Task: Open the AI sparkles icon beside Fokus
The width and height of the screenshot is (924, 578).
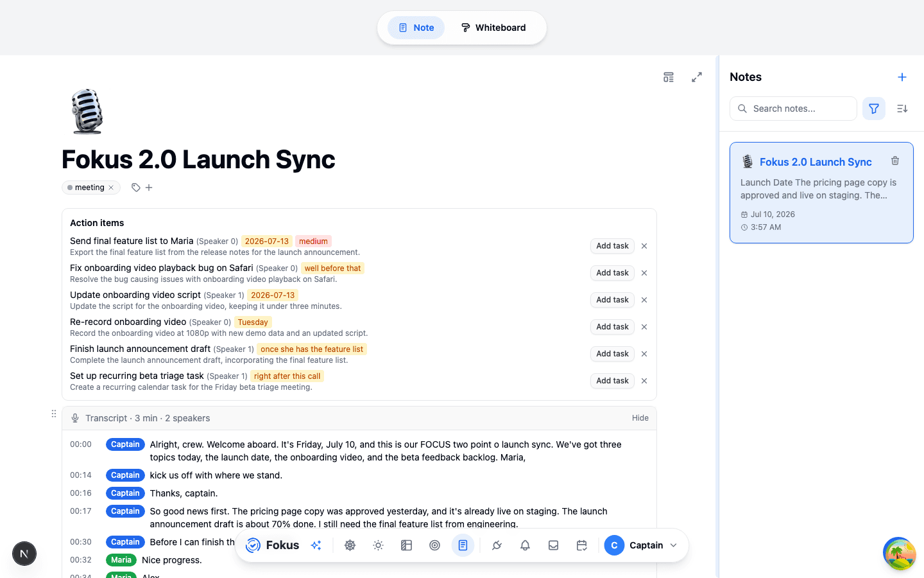Action: tap(316, 545)
